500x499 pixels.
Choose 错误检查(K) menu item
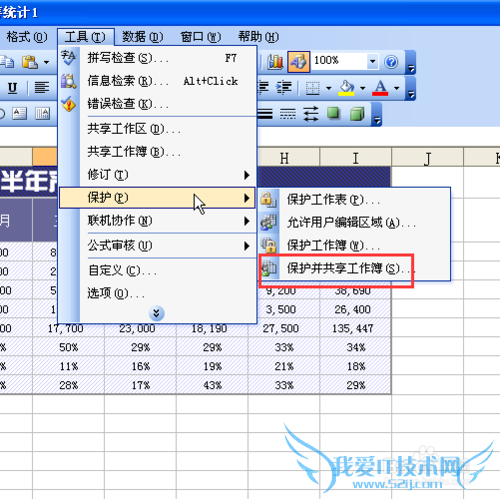(x=157, y=104)
